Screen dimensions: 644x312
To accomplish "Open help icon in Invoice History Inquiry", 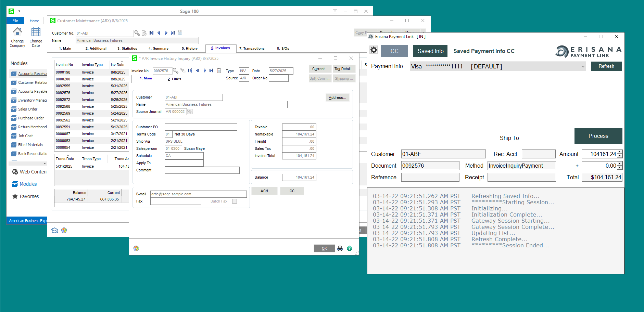I will pos(350,248).
